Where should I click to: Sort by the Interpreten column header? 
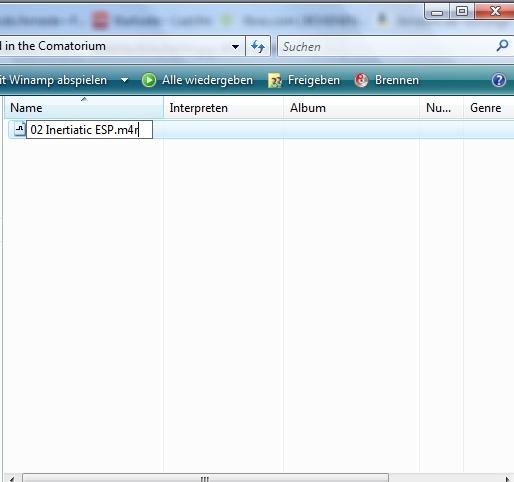pos(224,108)
